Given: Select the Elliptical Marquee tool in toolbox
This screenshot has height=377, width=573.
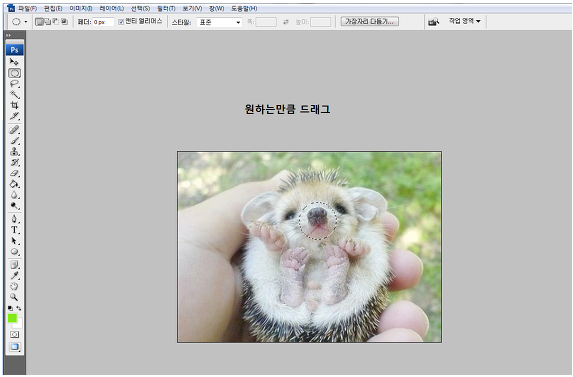Looking at the screenshot, I should [14, 73].
